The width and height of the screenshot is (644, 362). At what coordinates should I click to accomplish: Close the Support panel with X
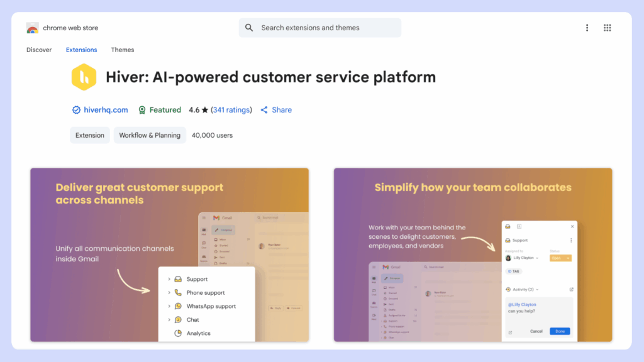(572, 226)
